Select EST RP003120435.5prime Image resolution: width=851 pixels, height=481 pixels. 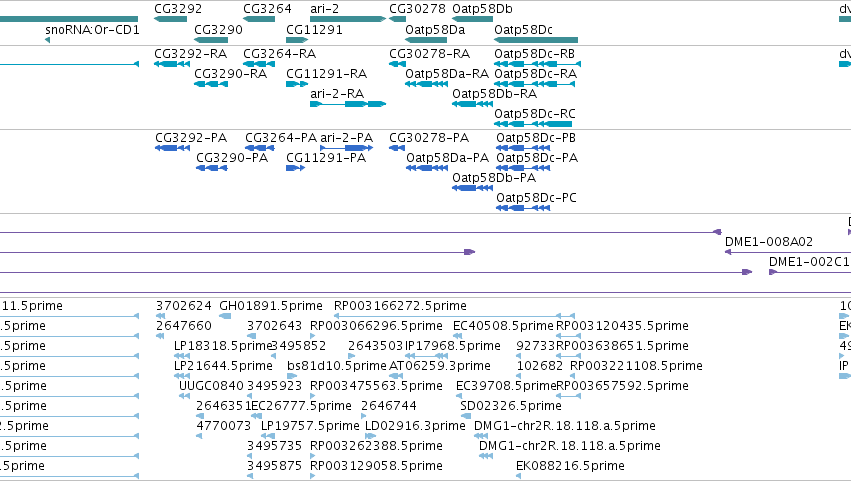click(x=623, y=326)
